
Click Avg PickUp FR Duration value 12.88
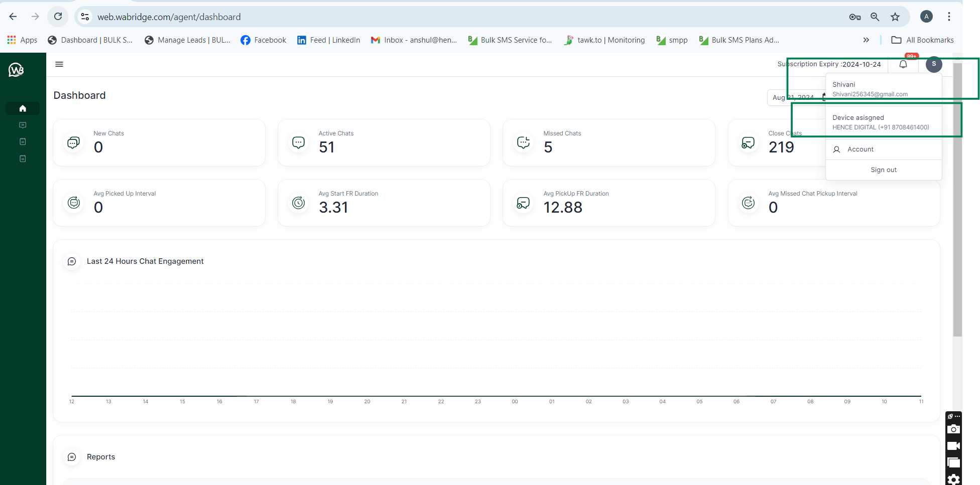click(563, 208)
